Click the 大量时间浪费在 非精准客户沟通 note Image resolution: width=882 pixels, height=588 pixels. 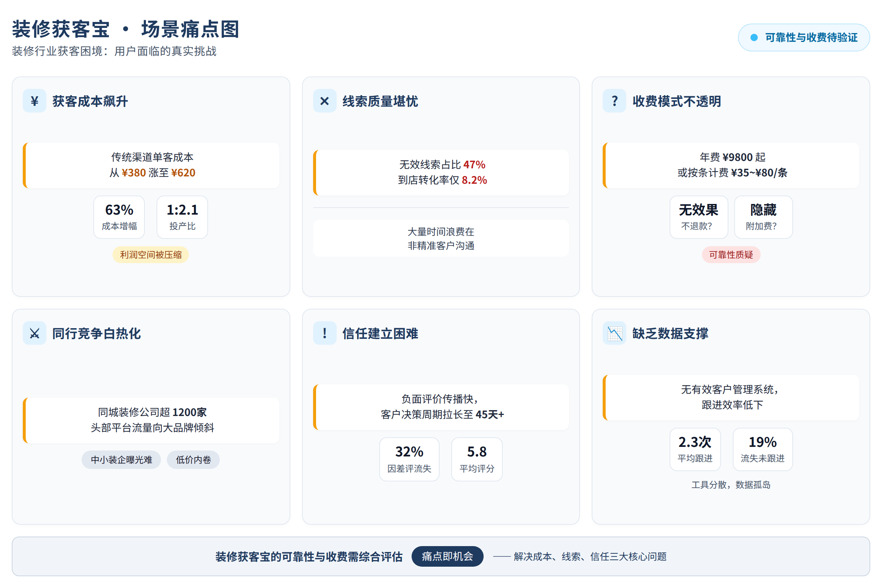pos(441,238)
